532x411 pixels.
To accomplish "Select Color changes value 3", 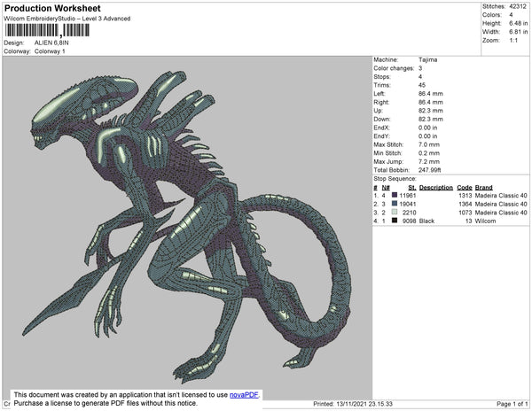I will pyautogui.click(x=420, y=68).
